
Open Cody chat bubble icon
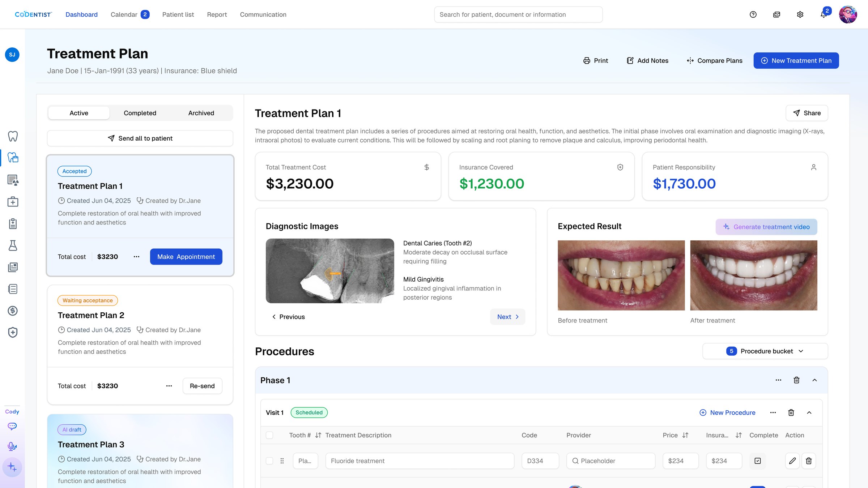pyautogui.click(x=12, y=426)
